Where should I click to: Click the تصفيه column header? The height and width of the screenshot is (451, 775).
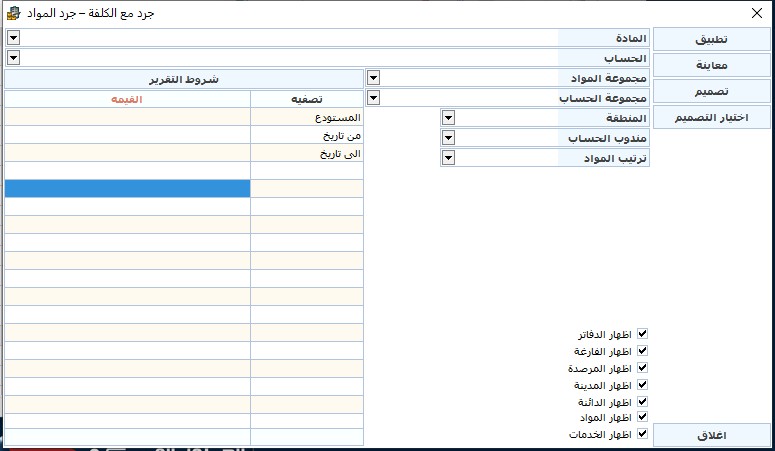[x=307, y=99]
